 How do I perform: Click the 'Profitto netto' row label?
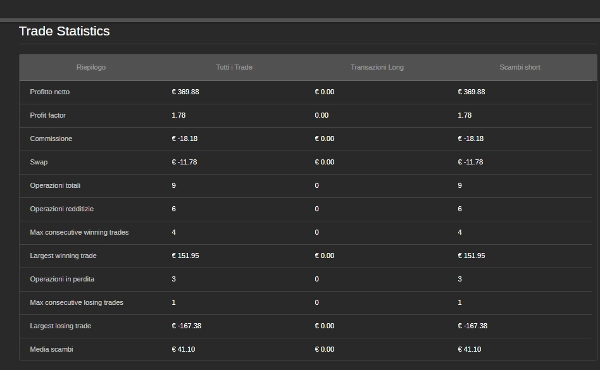(50, 92)
